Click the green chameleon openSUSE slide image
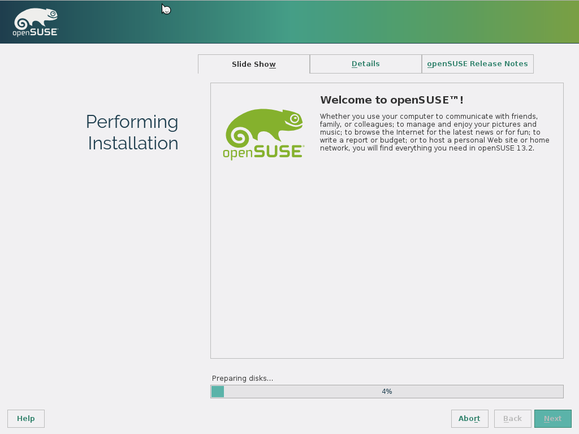Viewport: 579px width, 434px height. (263, 134)
